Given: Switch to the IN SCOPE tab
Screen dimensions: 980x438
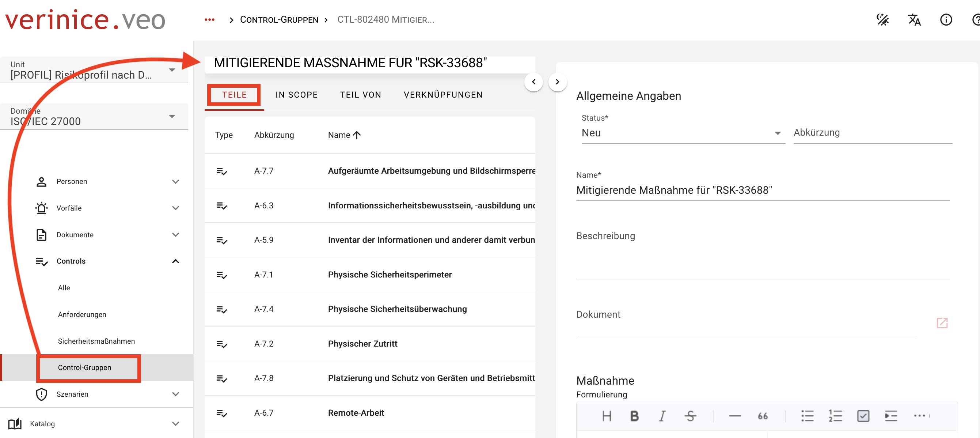Looking at the screenshot, I should click(297, 95).
